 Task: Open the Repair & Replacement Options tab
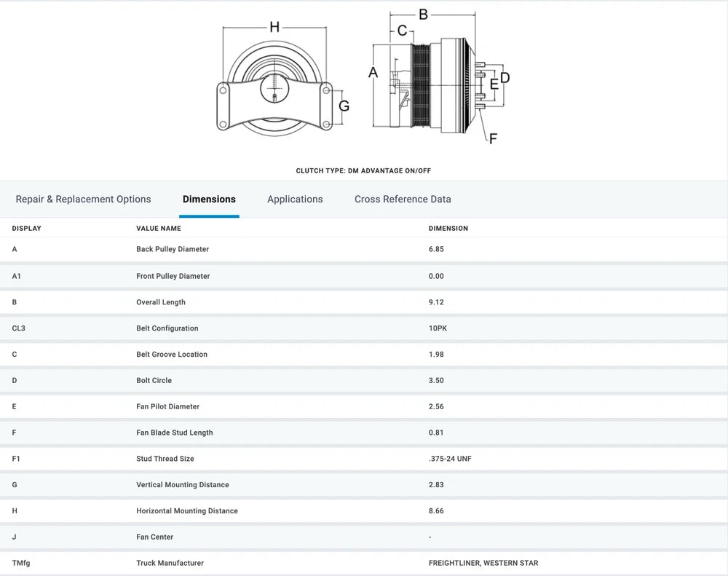(x=83, y=199)
